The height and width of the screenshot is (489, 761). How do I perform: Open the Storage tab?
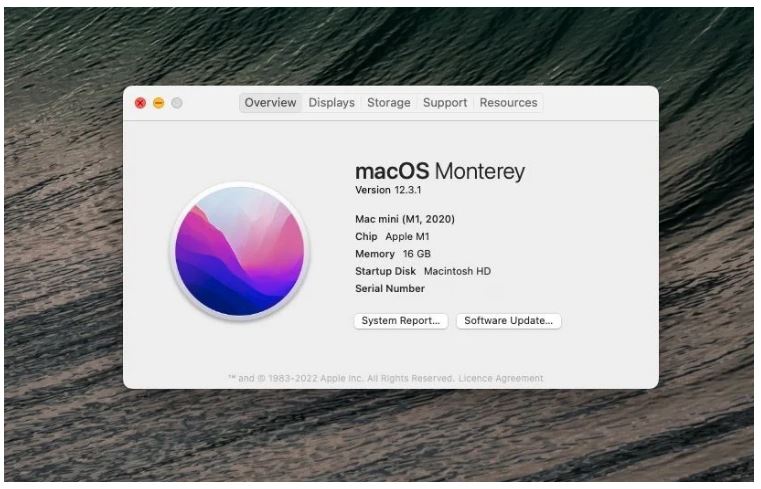[389, 103]
